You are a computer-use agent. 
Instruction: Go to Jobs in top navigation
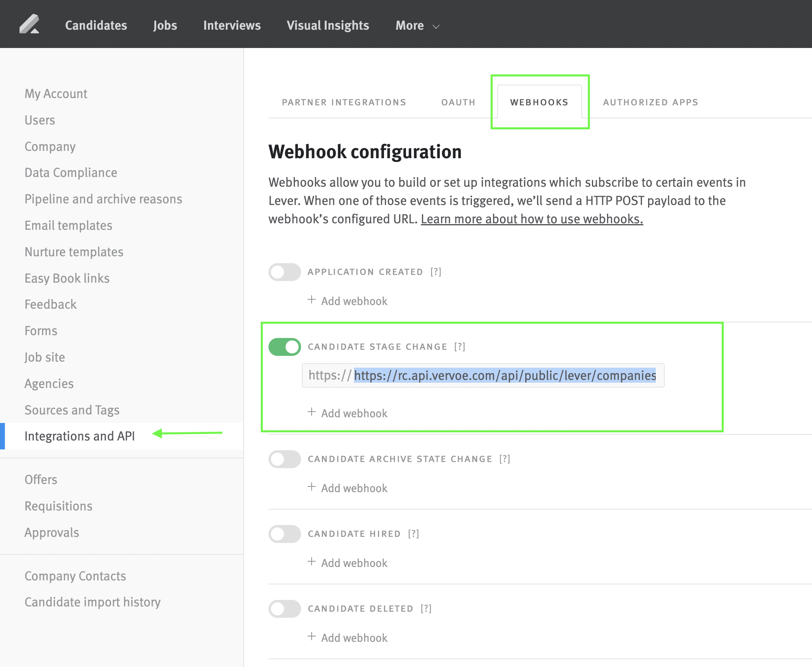point(165,25)
